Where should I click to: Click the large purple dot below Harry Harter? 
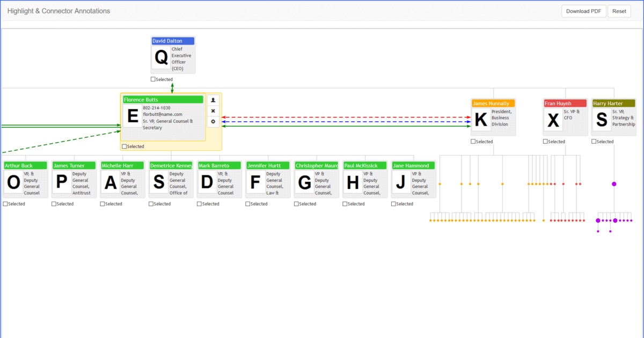point(614,184)
